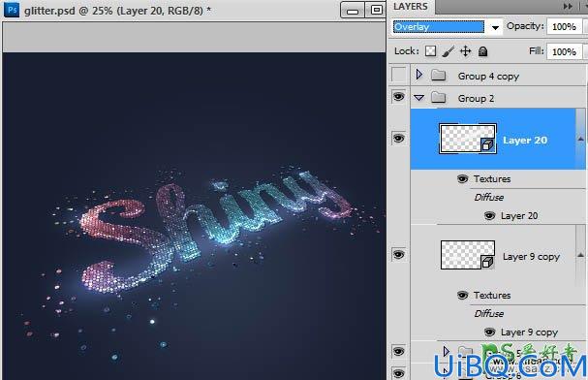Click 3D cube badge on Layer 9 copy
The height and width of the screenshot is (380, 588).
(x=487, y=262)
